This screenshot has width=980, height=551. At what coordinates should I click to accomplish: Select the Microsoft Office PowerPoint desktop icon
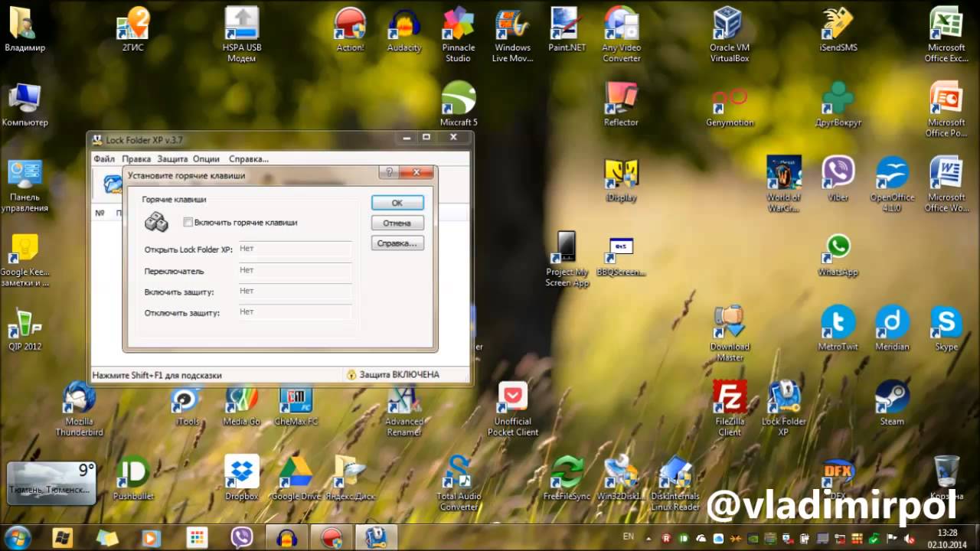tap(946, 109)
